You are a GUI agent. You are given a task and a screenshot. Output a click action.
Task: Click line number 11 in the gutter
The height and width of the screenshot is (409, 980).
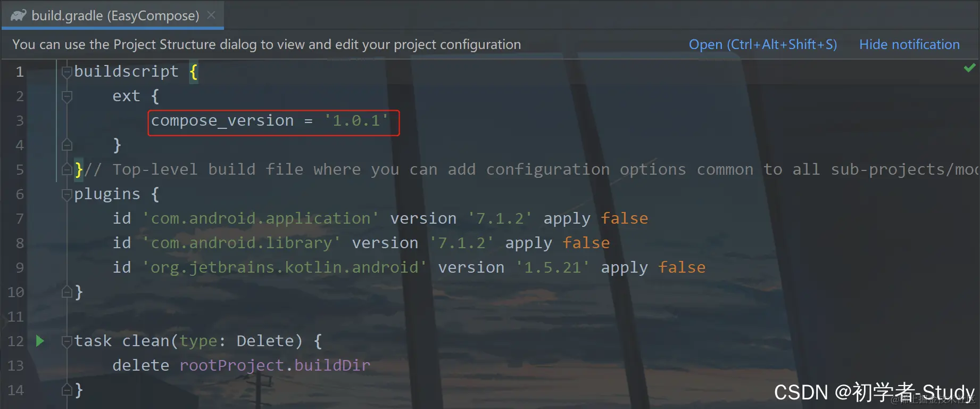pyautogui.click(x=16, y=317)
